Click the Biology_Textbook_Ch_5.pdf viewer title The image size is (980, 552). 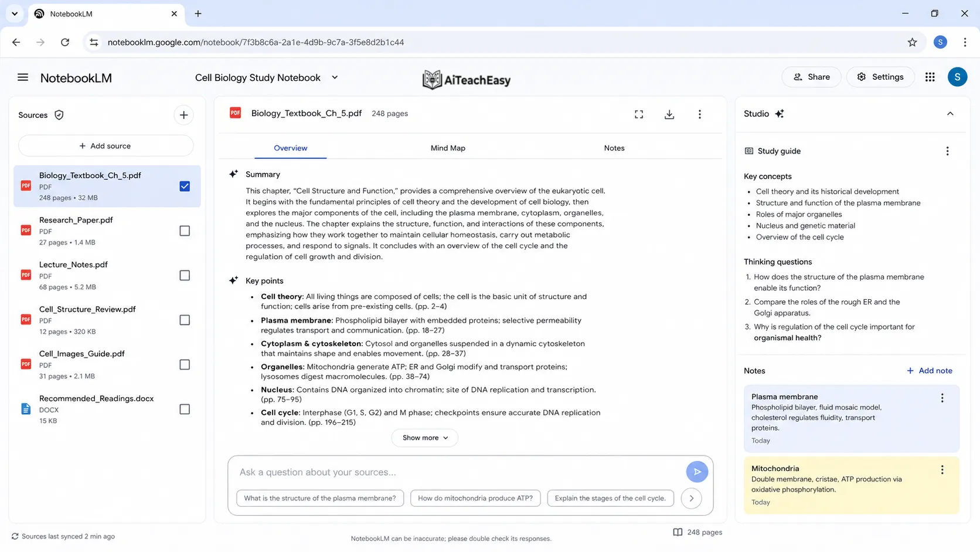click(307, 113)
